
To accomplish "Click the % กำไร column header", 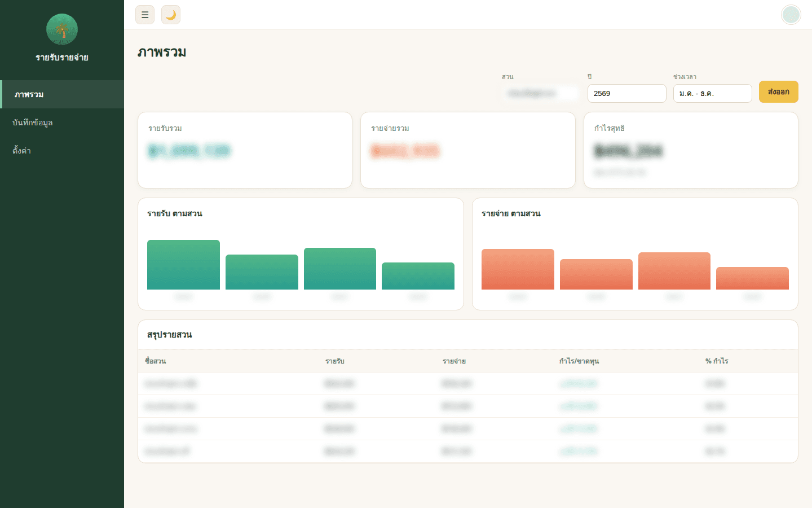I will click(x=717, y=361).
